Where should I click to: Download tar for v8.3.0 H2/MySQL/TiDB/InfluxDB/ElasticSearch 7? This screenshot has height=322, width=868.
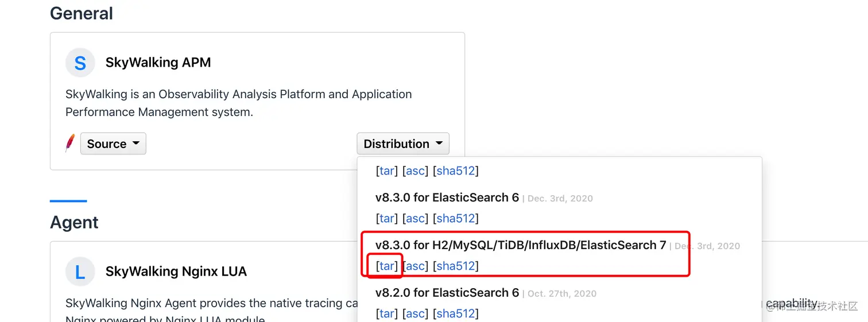pos(387,266)
